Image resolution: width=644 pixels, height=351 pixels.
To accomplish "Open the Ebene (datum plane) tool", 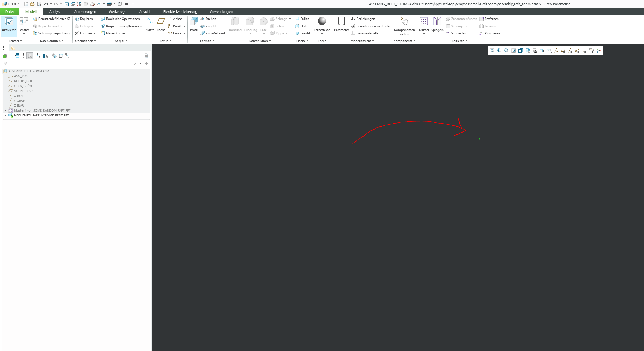I will tap(161, 25).
